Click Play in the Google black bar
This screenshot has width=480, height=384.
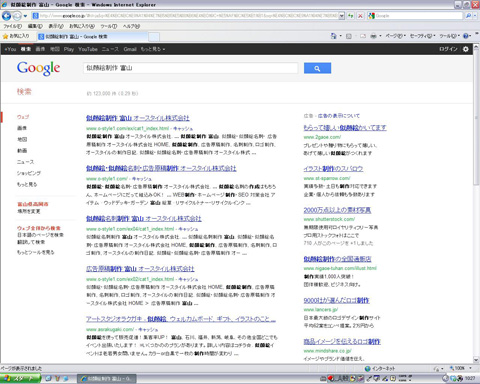click(69, 49)
